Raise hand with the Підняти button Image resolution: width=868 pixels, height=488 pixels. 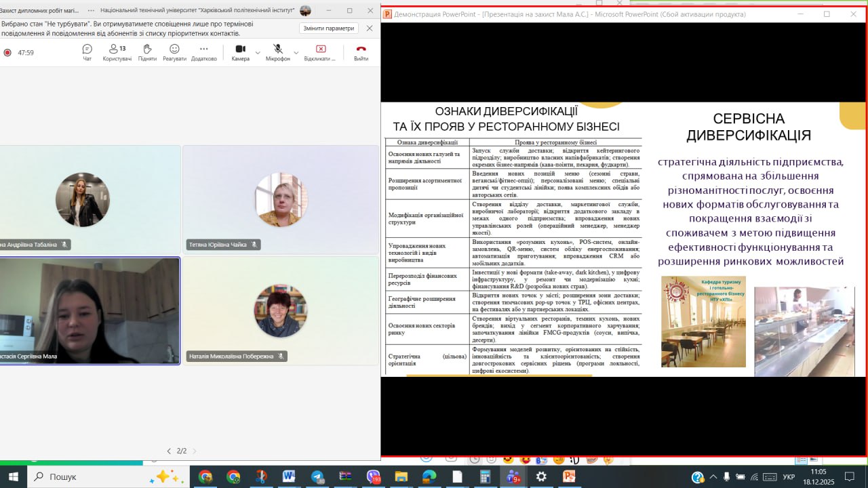pos(147,52)
